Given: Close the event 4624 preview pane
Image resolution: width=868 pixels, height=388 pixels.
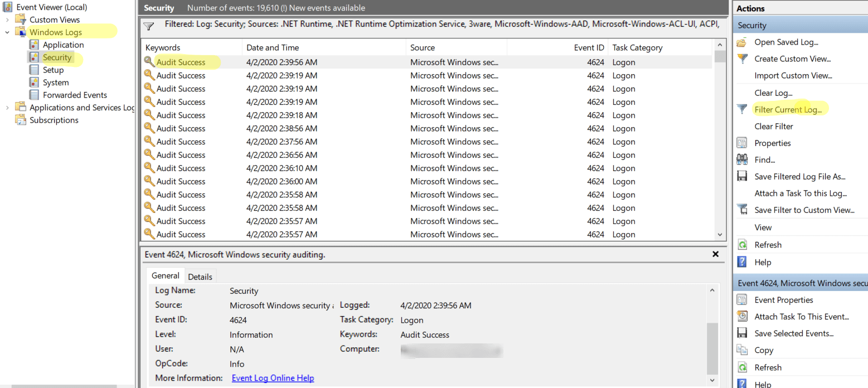Looking at the screenshot, I should (x=715, y=254).
